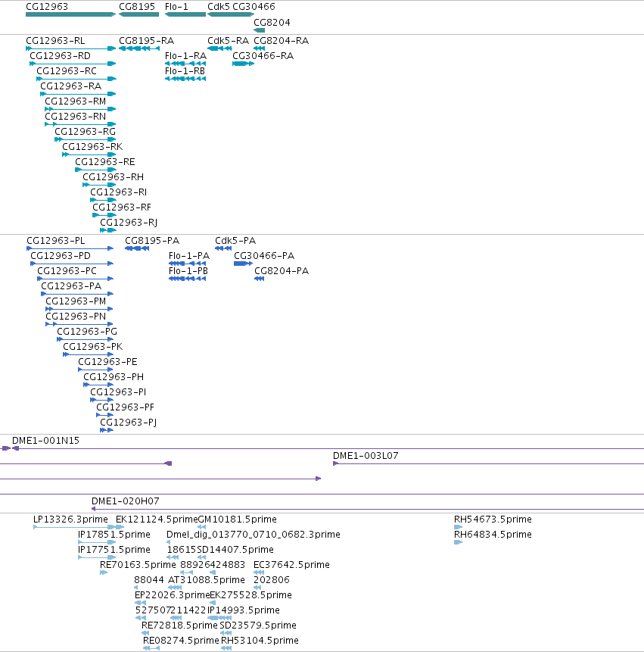The image size is (644, 652).
Task: Click the CG12963-RC transcript label
Action: pos(67,71)
